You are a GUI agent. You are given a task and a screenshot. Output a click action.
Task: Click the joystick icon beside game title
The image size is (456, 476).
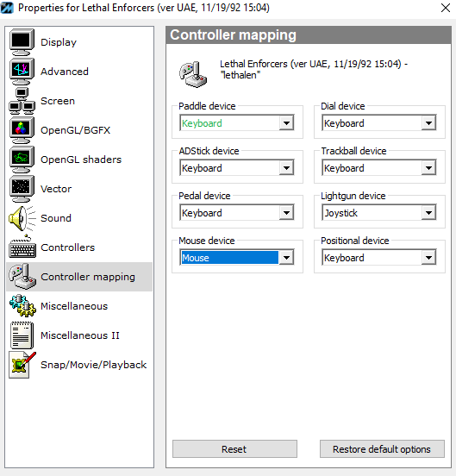tap(193, 74)
